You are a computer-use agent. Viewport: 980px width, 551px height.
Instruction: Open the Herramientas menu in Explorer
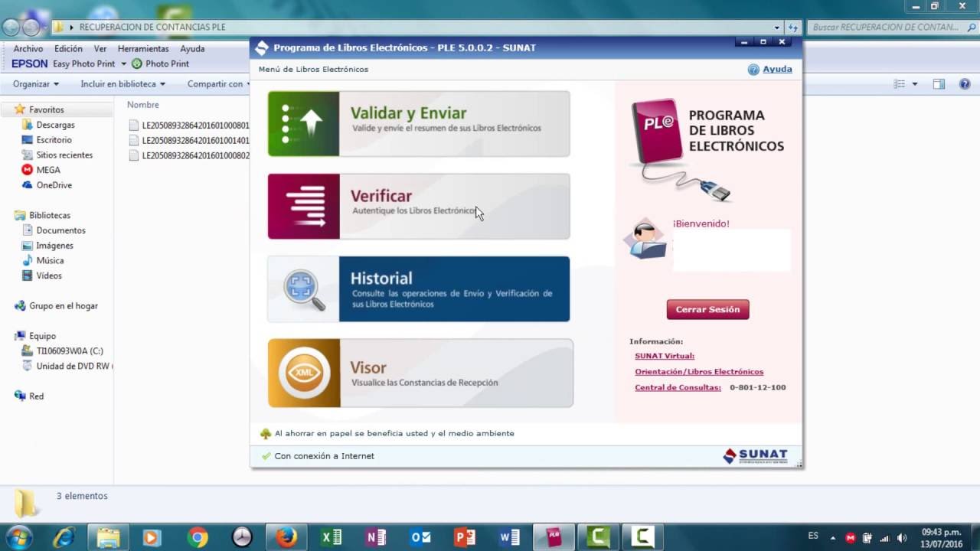coord(143,49)
